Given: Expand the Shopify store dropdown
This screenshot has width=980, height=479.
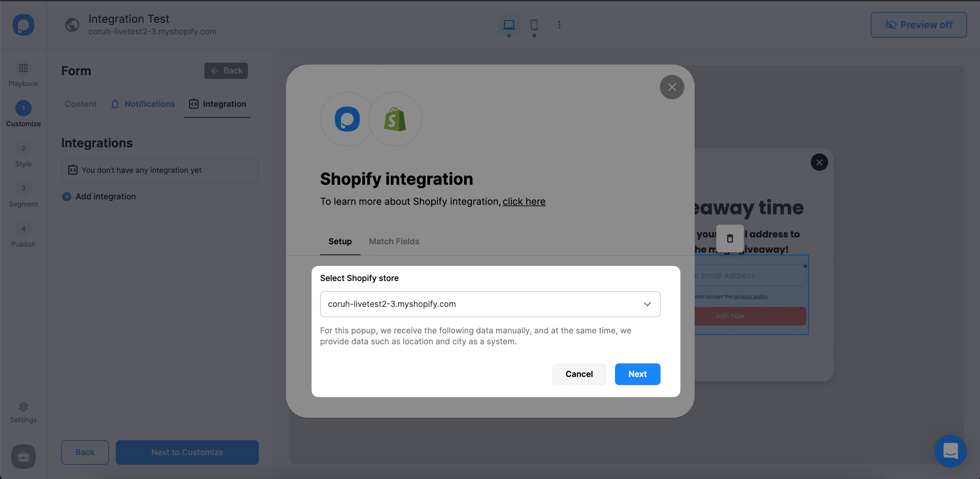Looking at the screenshot, I should point(647,304).
